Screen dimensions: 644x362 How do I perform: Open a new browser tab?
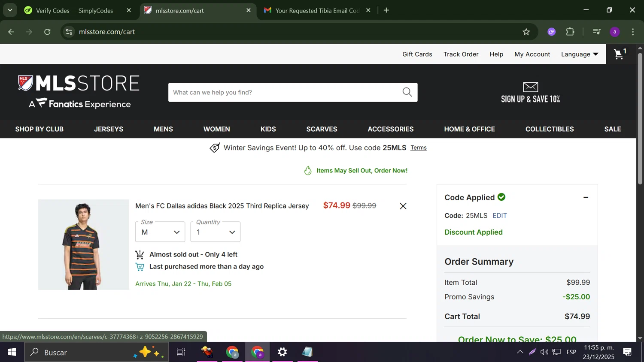386,10
